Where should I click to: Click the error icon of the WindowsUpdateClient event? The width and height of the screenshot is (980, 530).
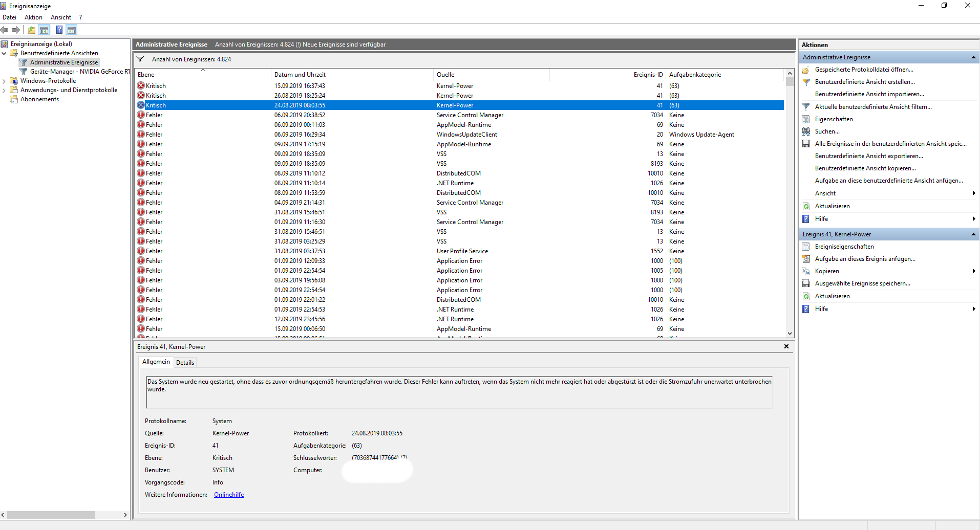tap(141, 135)
